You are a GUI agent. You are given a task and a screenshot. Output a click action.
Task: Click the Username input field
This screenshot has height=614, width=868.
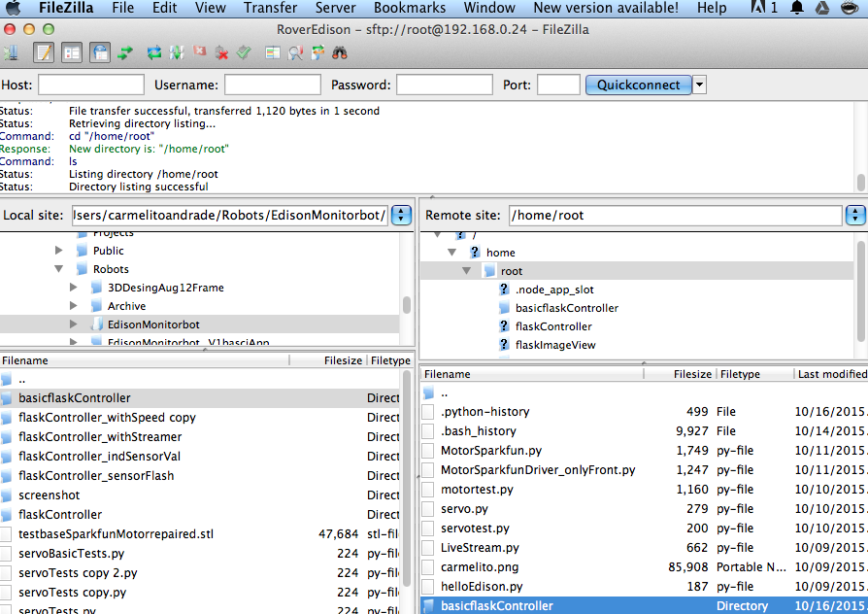[x=273, y=85]
